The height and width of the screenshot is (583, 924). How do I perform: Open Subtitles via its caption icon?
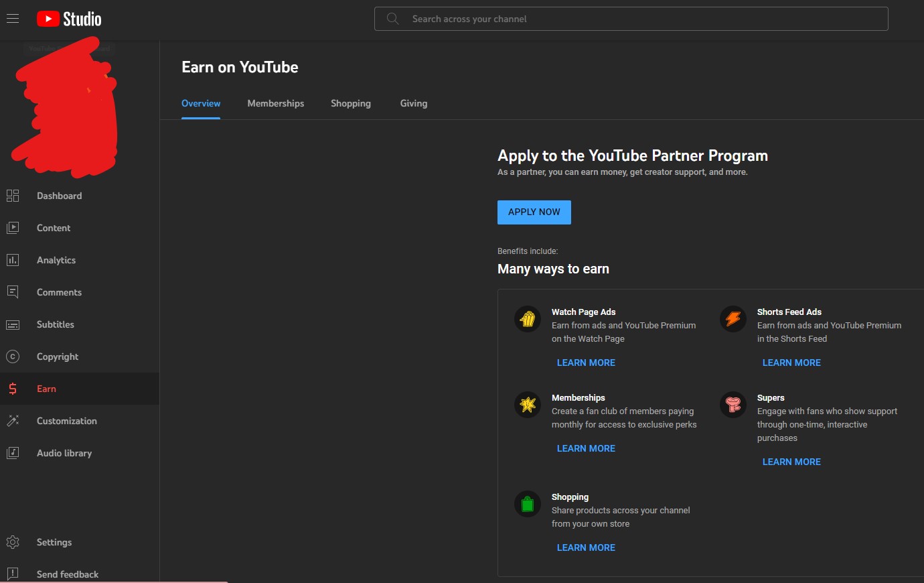point(13,324)
